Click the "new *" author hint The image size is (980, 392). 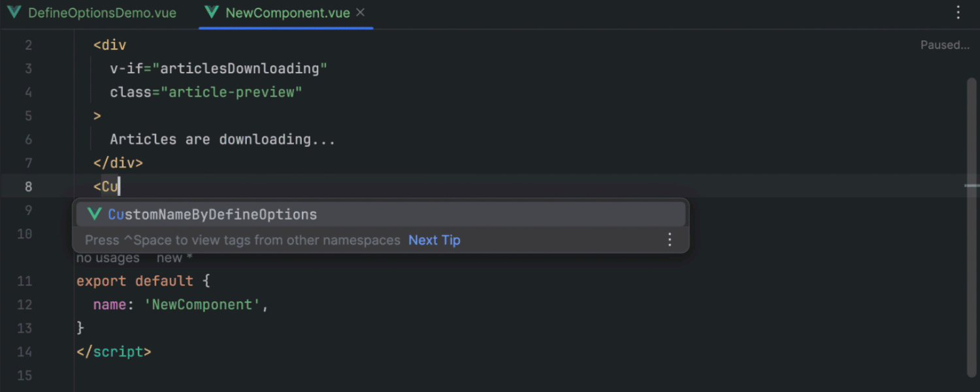point(174,258)
